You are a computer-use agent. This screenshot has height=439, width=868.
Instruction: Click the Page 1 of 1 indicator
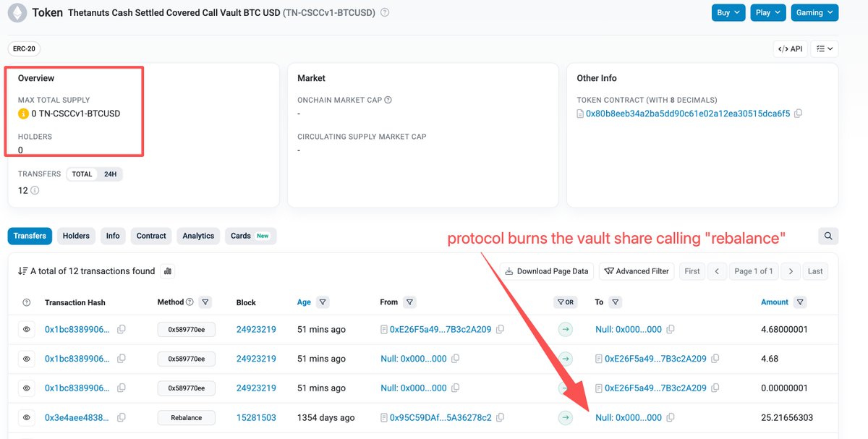pos(754,271)
